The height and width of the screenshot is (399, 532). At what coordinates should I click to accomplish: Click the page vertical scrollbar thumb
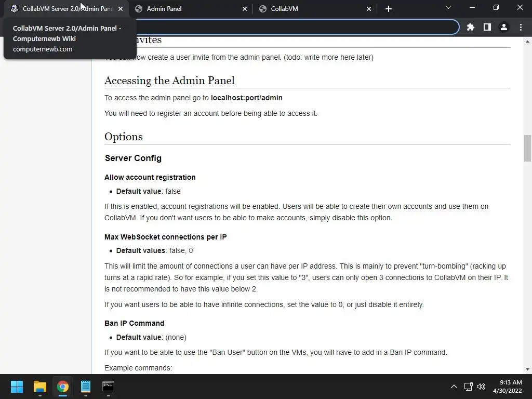pyautogui.click(x=527, y=148)
